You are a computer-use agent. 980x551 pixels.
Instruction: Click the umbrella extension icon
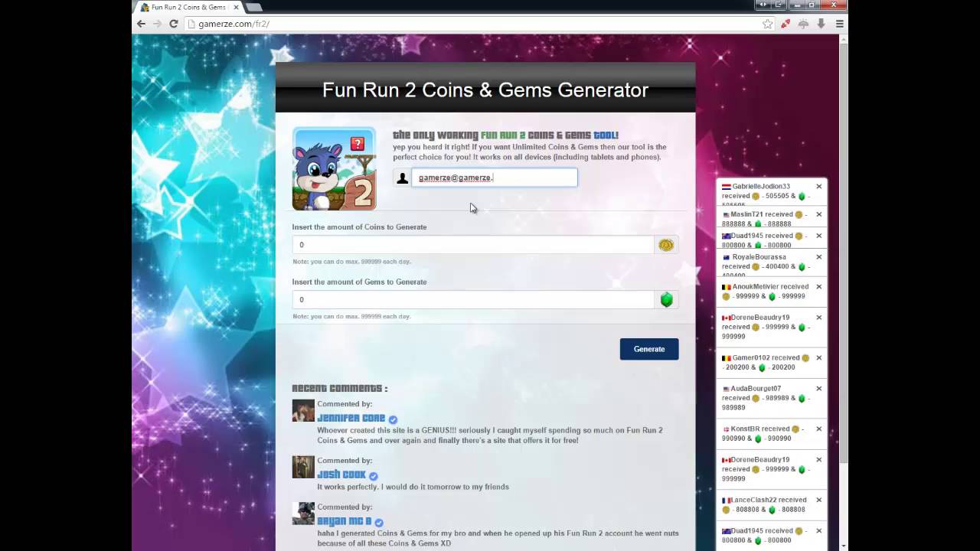[803, 24]
